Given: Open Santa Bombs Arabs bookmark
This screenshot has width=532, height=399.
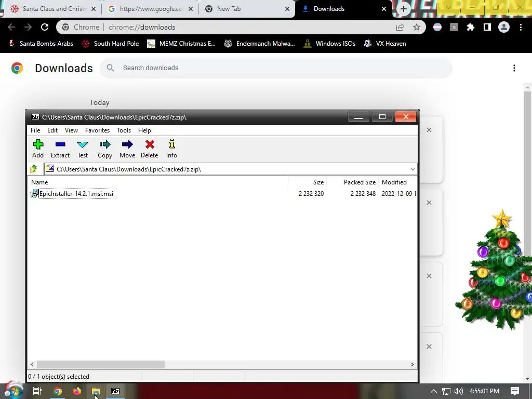Looking at the screenshot, I should pyautogui.click(x=41, y=44).
